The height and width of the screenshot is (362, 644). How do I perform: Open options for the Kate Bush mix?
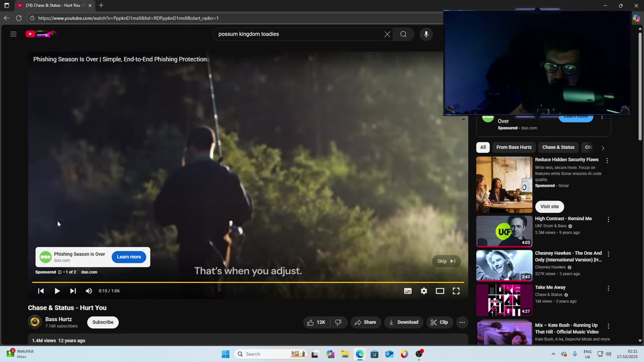coord(608,326)
